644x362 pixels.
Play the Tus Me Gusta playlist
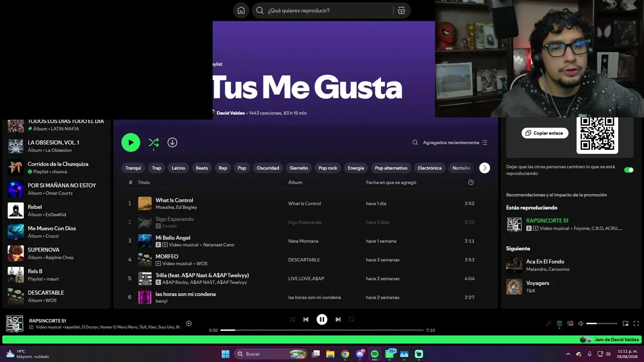[x=131, y=143]
